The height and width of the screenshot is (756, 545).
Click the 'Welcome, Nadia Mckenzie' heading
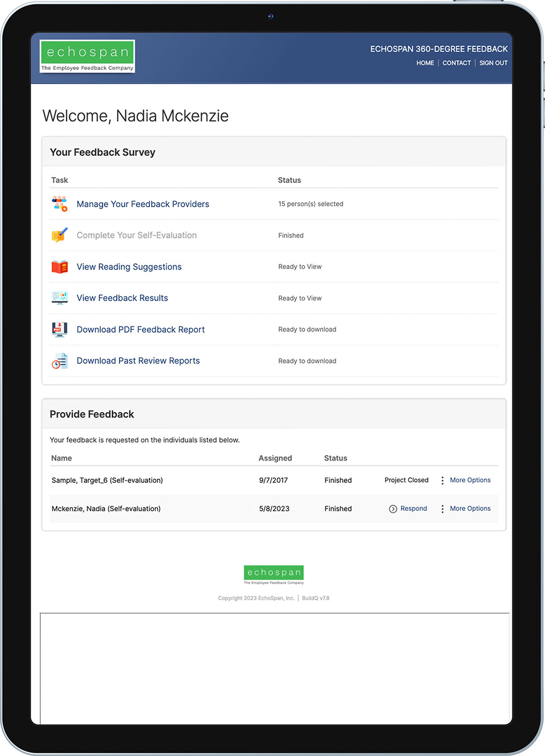136,116
